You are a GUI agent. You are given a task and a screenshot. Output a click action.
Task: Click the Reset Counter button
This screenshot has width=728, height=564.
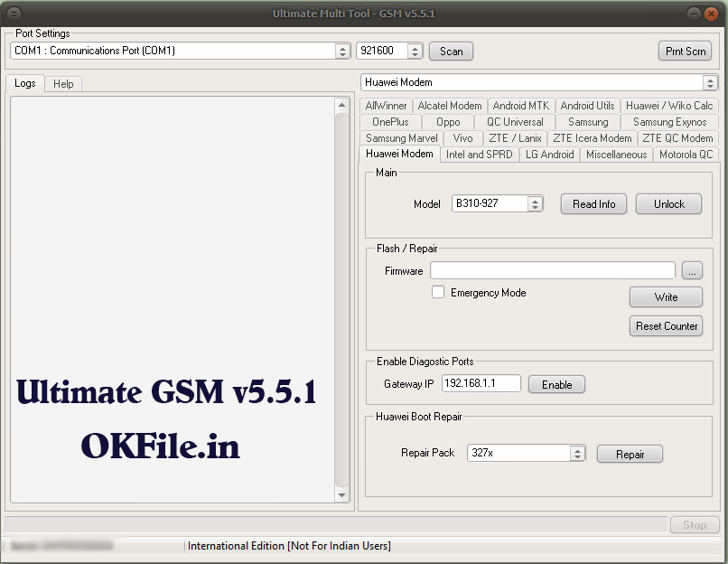click(x=666, y=326)
